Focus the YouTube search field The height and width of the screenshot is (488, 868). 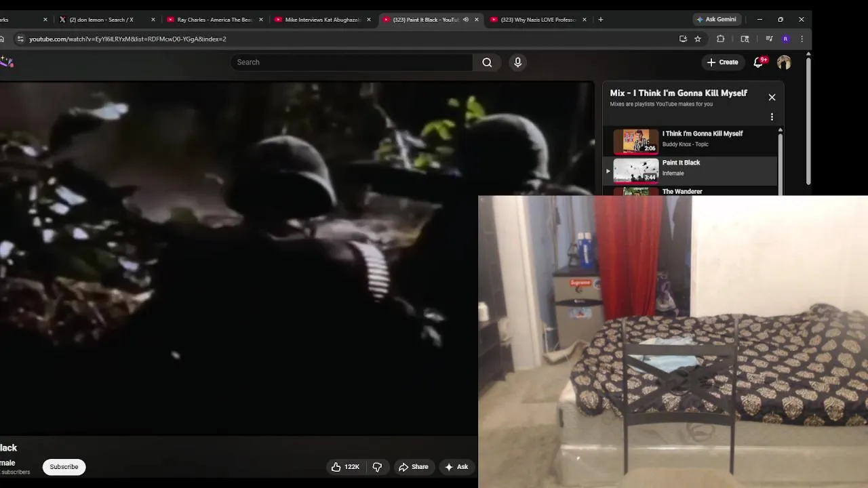tap(351, 62)
